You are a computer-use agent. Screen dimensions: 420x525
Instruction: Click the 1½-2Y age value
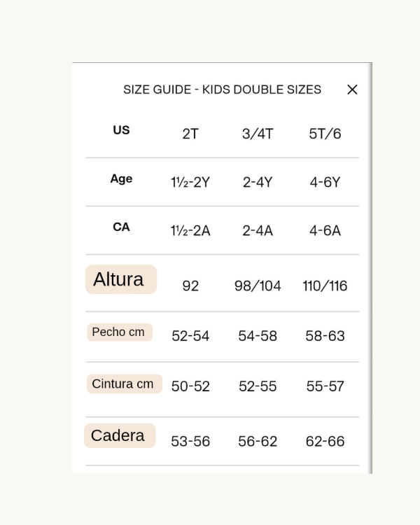click(x=190, y=183)
